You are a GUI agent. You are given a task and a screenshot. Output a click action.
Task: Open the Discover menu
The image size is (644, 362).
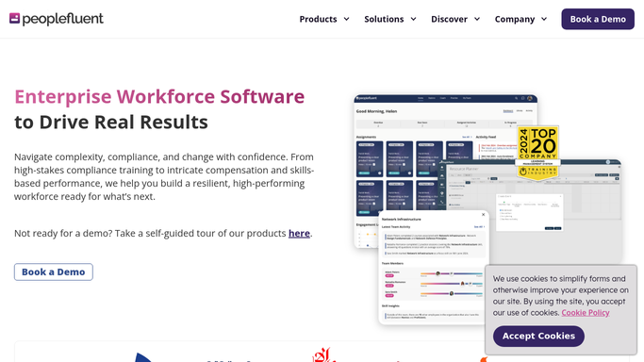(x=449, y=19)
